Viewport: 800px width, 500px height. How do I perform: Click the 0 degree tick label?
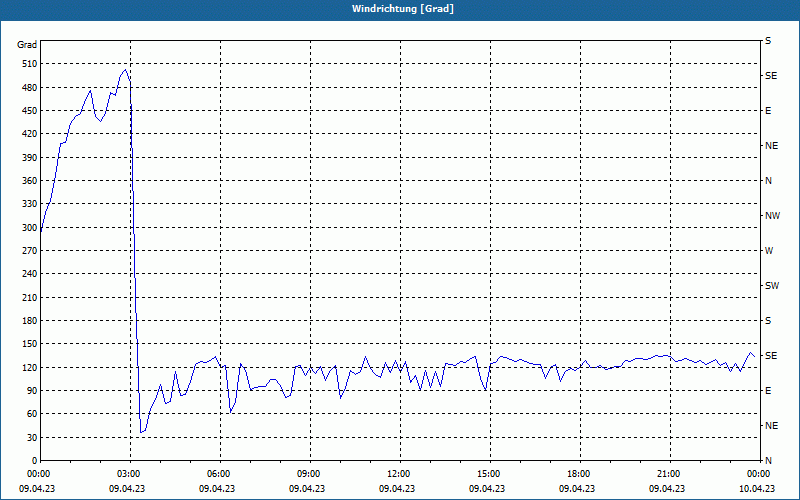35,461
